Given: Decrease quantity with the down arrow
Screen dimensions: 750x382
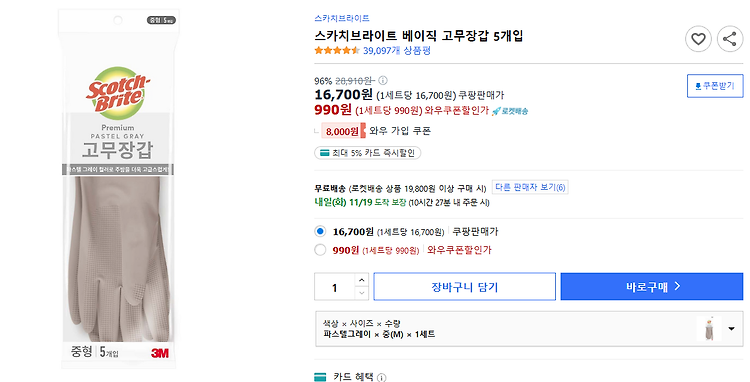Looking at the screenshot, I should (x=362, y=293).
